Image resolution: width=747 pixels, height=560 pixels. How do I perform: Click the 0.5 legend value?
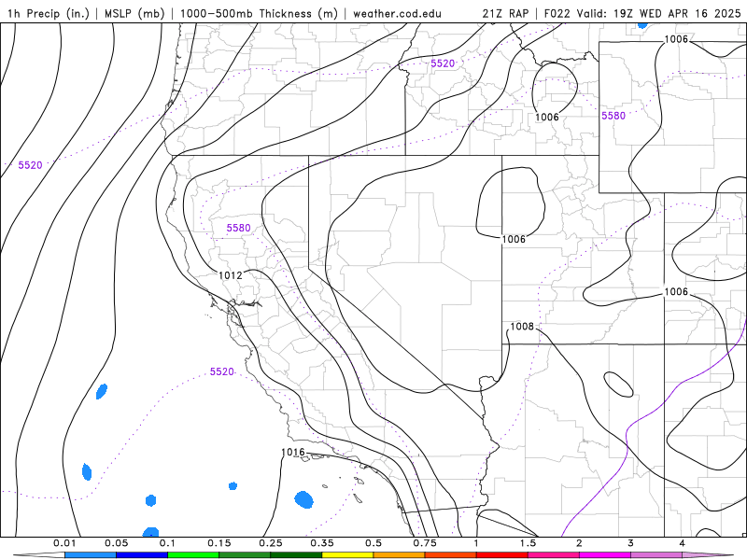click(x=373, y=543)
